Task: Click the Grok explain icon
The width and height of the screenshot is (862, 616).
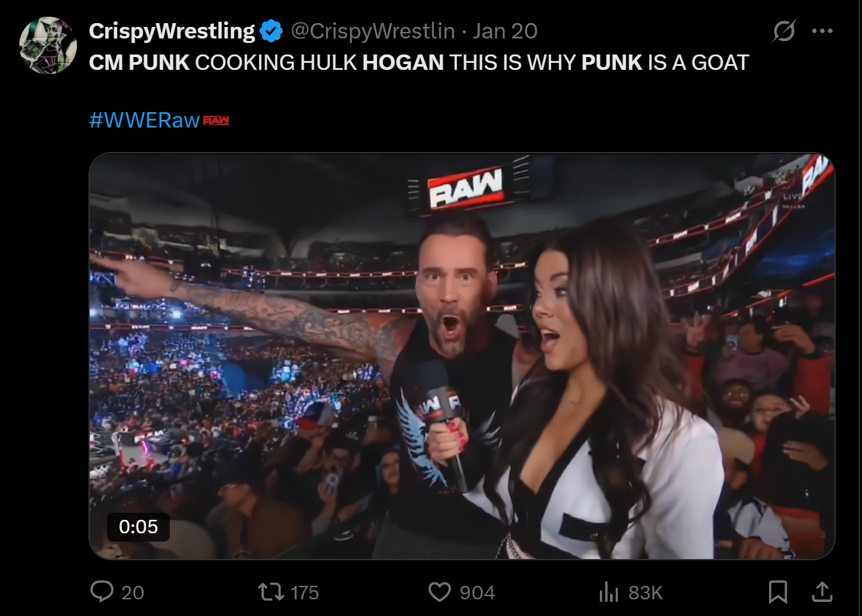Action: tap(784, 31)
